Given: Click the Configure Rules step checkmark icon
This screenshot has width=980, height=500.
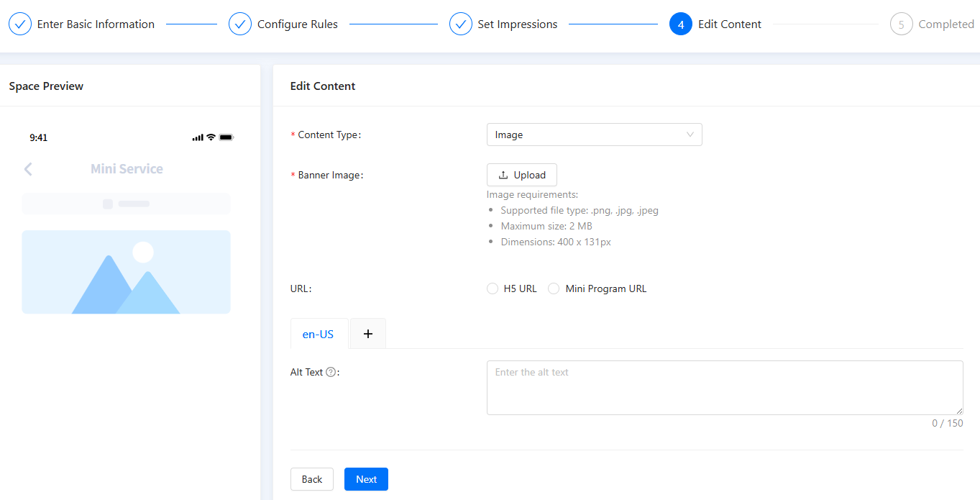Looking at the screenshot, I should click(240, 24).
